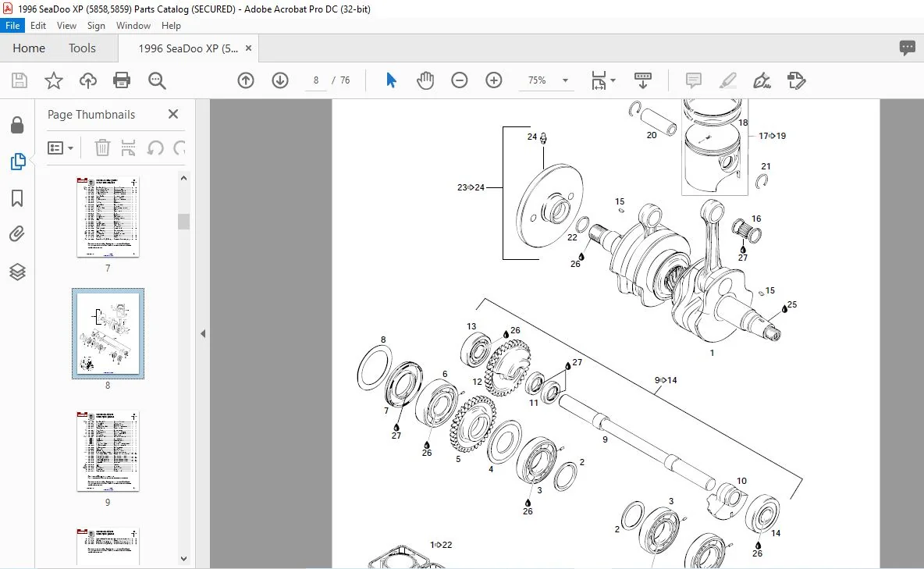Activate the Selection arrow tool

pos(391,80)
